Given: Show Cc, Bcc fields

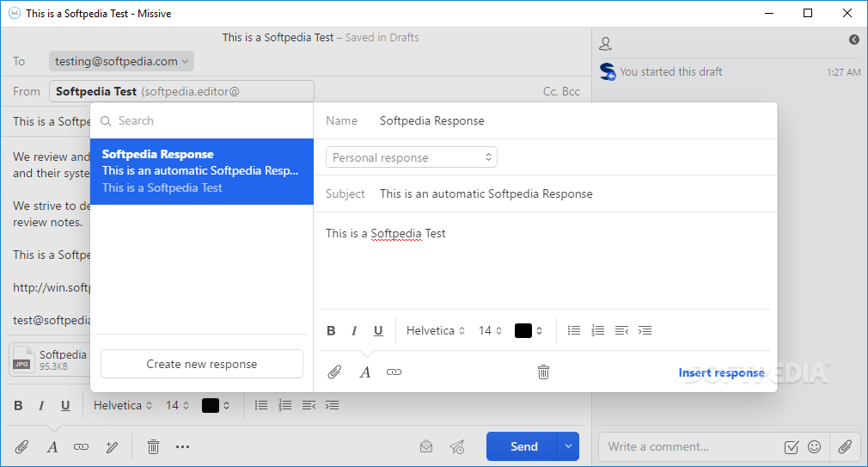Looking at the screenshot, I should 561,92.
